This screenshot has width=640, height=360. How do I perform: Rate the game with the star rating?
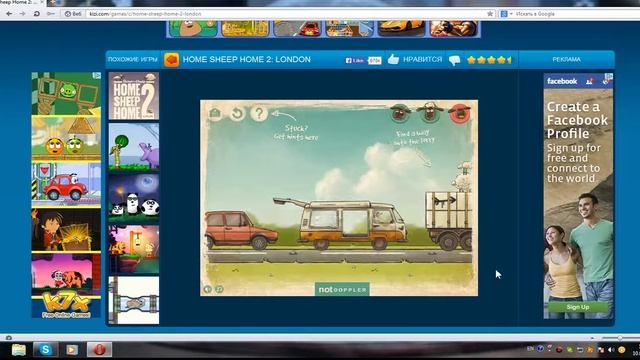point(489,60)
